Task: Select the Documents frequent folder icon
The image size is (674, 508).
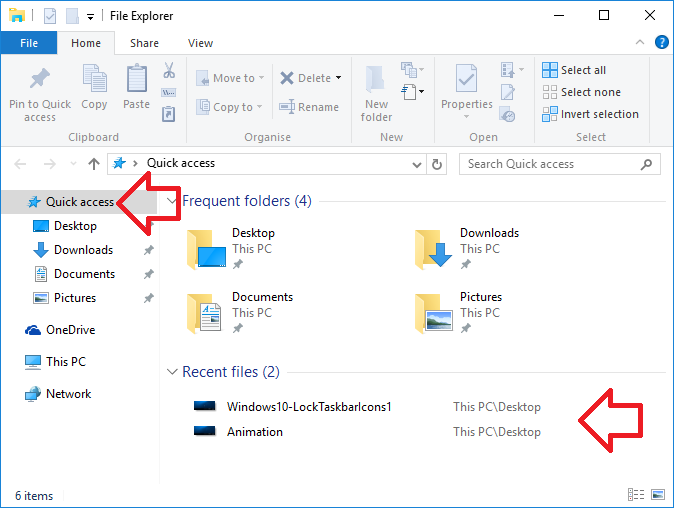Action: tap(205, 313)
